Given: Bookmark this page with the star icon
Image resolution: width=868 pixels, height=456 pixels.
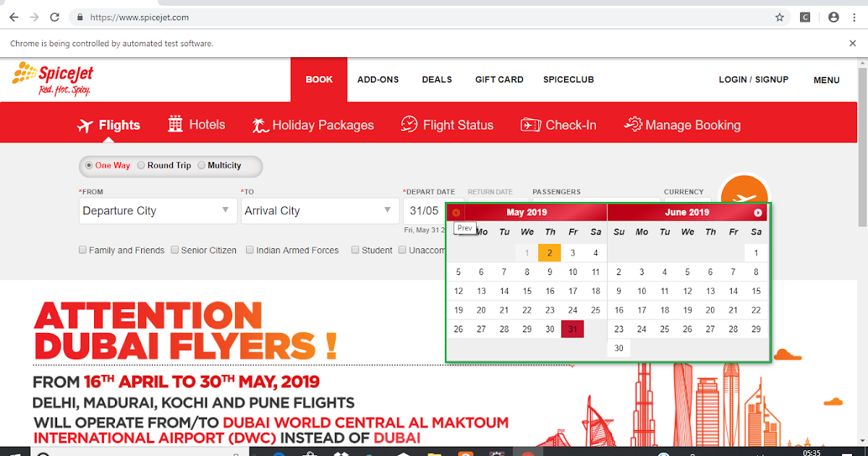Looking at the screenshot, I should 780,17.
